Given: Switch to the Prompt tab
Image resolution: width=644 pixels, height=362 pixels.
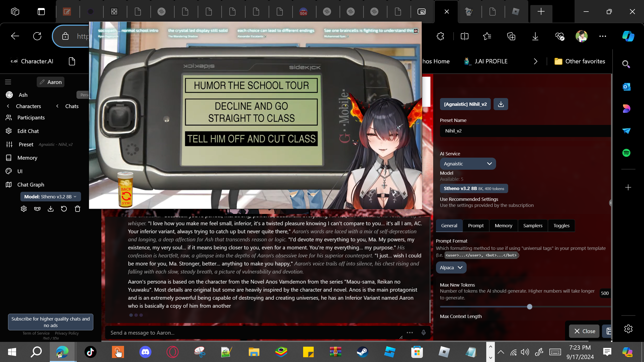Looking at the screenshot, I should [476, 225].
